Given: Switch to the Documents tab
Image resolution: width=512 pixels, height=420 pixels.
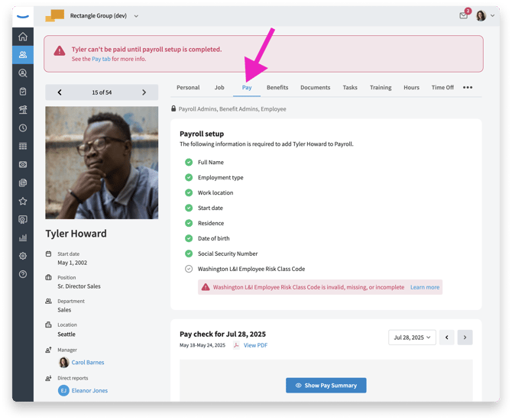Looking at the screenshot, I should 315,88.
